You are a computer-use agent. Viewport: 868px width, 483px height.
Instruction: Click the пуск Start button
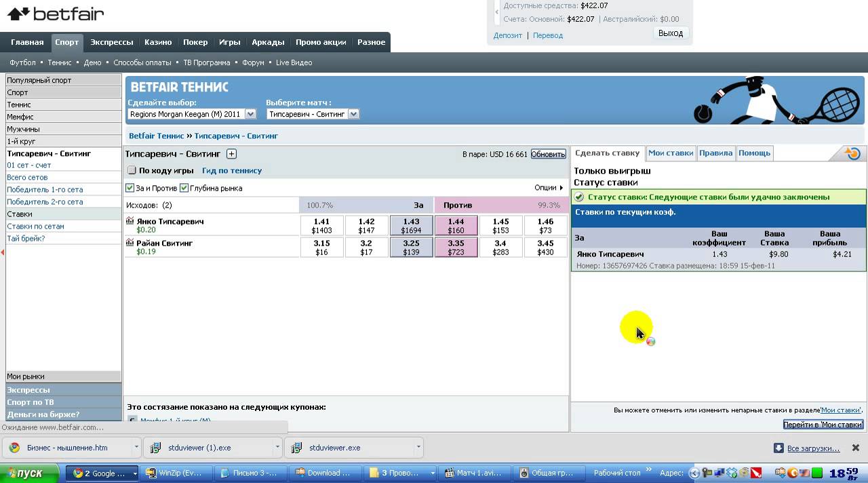tap(31, 473)
